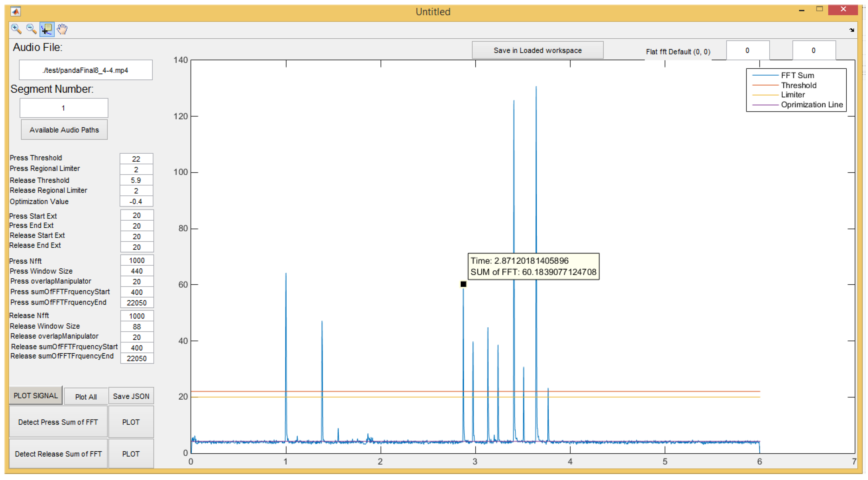This screenshot has height=480, width=868.
Task: Click the Audio File path field
Action: pyautogui.click(x=86, y=70)
